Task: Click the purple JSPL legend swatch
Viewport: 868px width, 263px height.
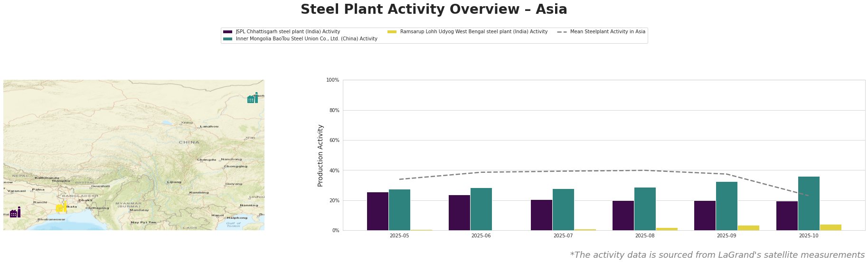Action: pyautogui.click(x=227, y=32)
